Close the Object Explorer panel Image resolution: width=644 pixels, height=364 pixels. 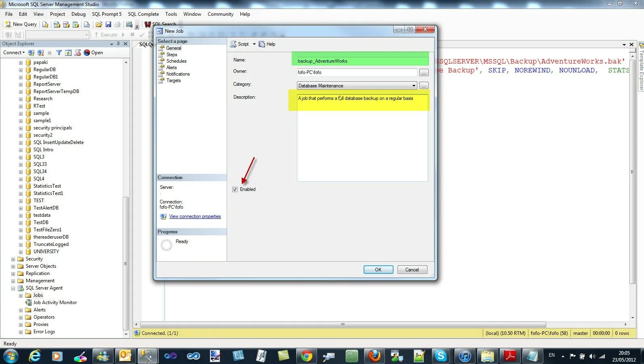point(125,44)
